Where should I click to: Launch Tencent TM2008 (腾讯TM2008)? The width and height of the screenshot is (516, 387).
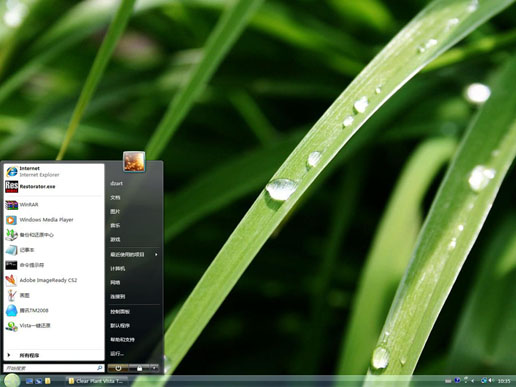click(x=54, y=311)
